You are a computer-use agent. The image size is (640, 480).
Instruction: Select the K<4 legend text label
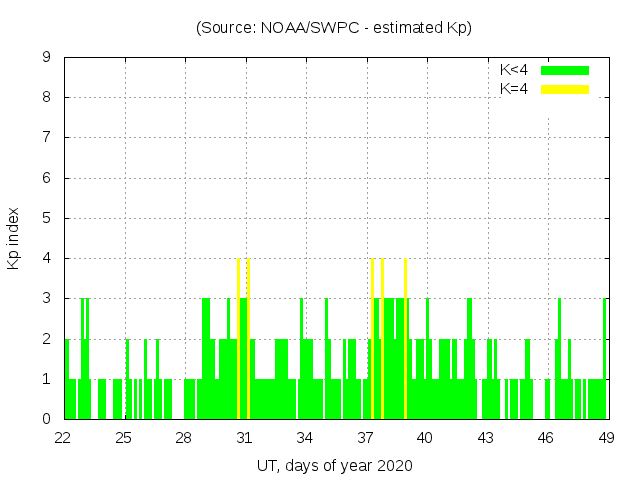(514, 70)
